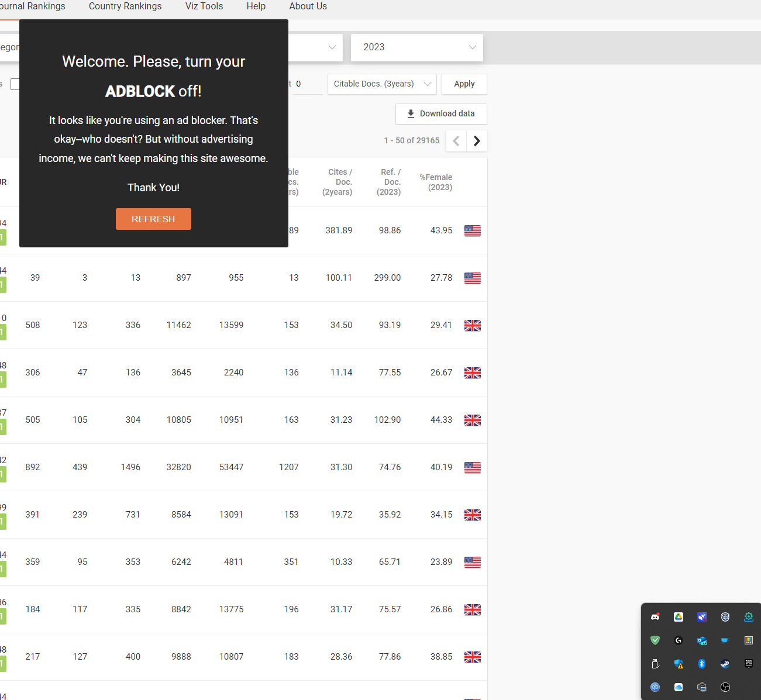The image size is (761, 700).
Task: Click the 65.71 cell
Action: click(390, 562)
